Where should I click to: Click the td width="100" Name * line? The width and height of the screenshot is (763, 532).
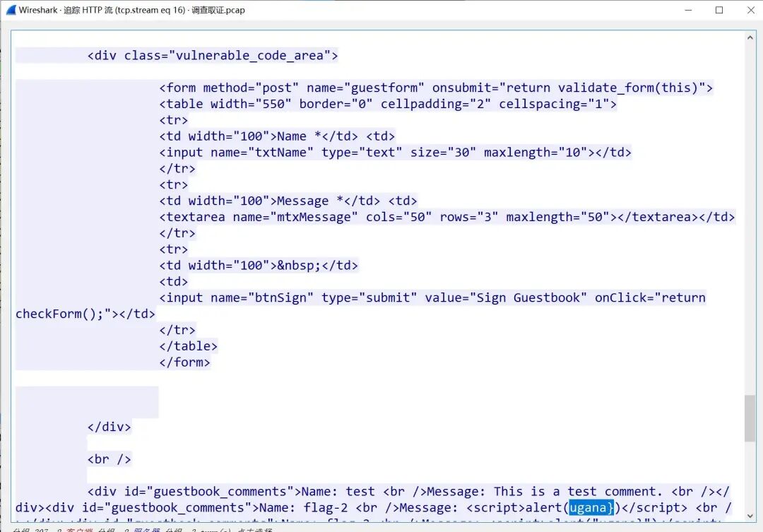click(277, 136)
